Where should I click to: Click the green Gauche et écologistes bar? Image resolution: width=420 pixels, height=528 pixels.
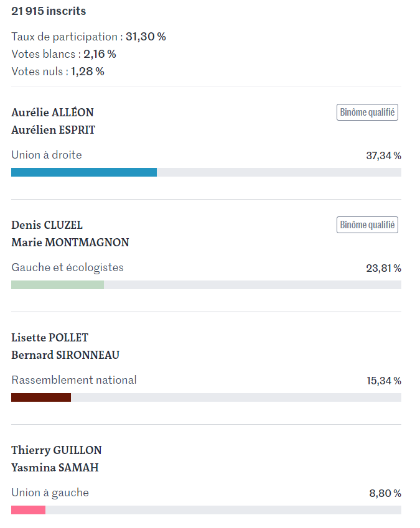coord(58,285)
